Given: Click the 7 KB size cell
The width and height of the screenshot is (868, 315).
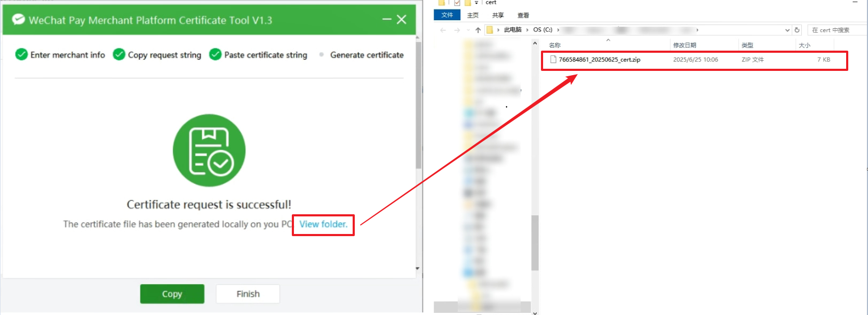Looking at the screenshot, I should click(x=824, y=60).
